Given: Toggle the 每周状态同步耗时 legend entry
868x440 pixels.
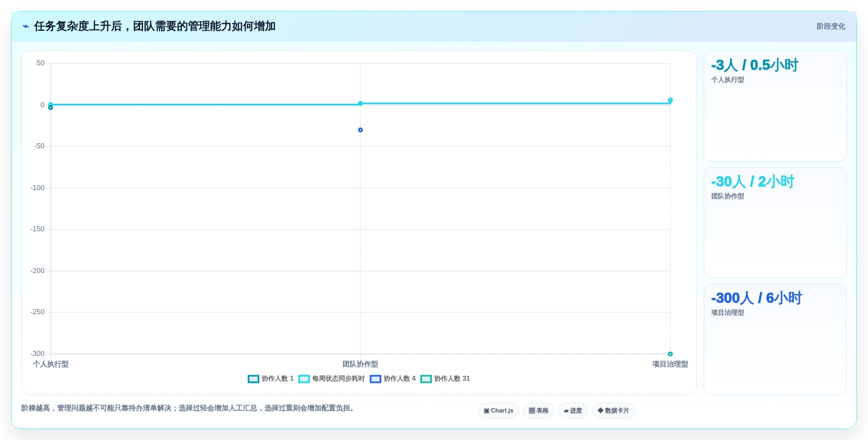Looking at the screenshot, I should point(331,378).
